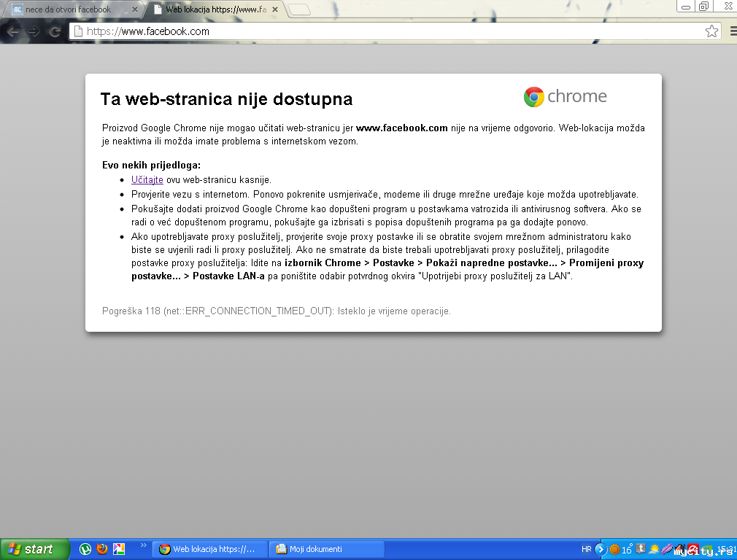Launch uTorrent from Quick Launch
Viewport: 737px width, 560px height.
[85, 549]
